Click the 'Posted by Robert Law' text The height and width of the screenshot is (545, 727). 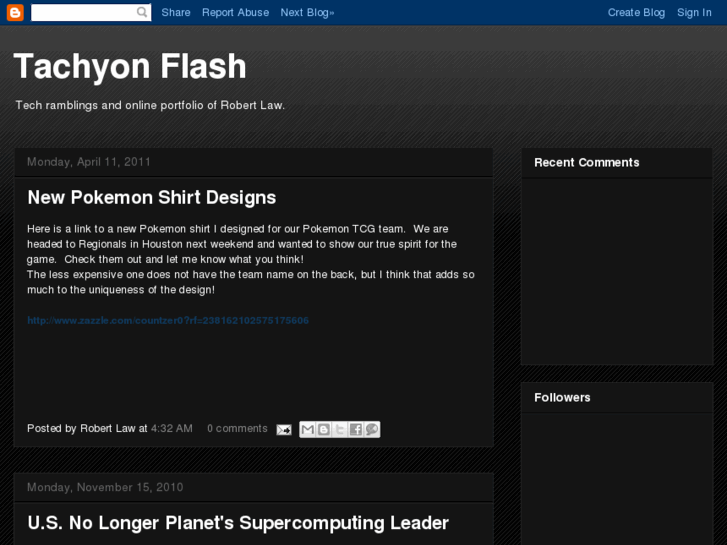click(x=81, y=429)
